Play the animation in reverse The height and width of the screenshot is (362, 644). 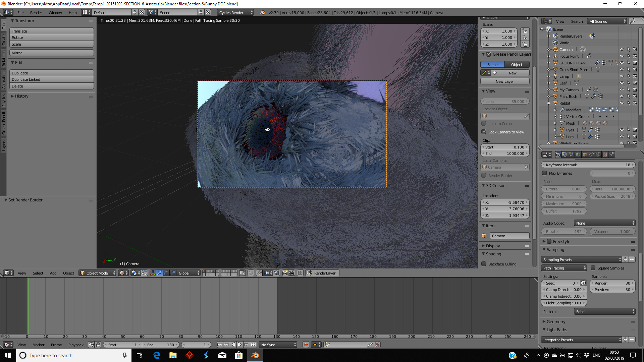(233, 345)
